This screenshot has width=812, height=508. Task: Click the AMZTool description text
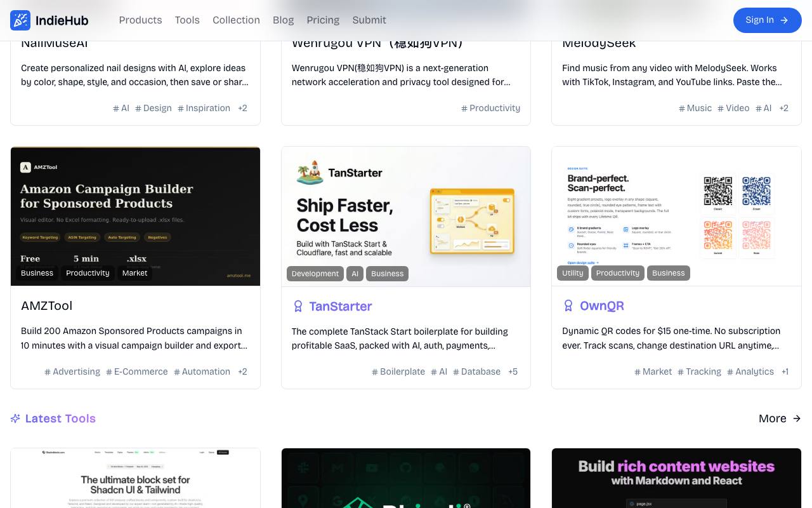point(135,338)
